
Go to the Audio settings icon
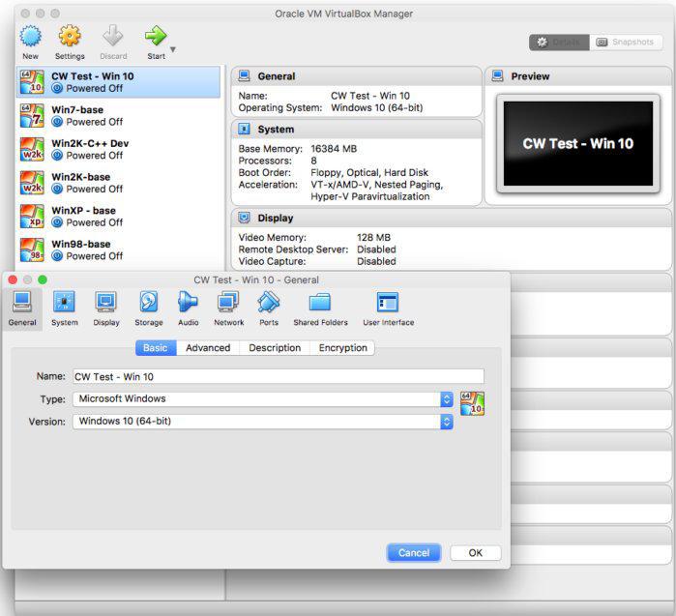point(188,302)
